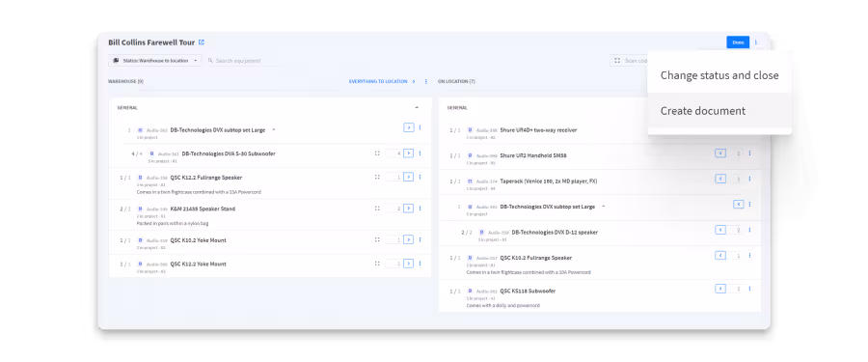Screen dimensions: 868x362
Task: Open external link icon beside Bill Collins Farewell Tour
Action: 202,42
